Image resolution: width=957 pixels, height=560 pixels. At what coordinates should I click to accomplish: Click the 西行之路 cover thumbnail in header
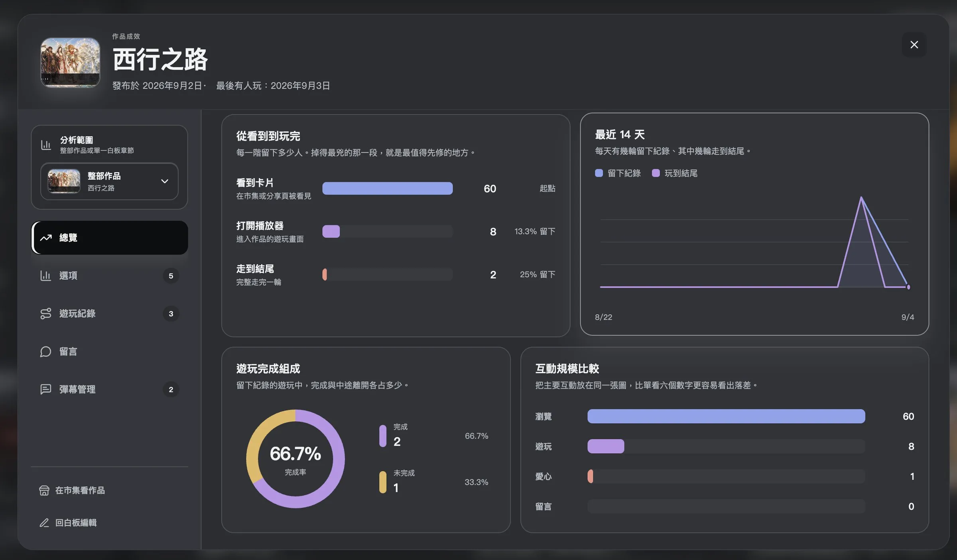(70, 63)
